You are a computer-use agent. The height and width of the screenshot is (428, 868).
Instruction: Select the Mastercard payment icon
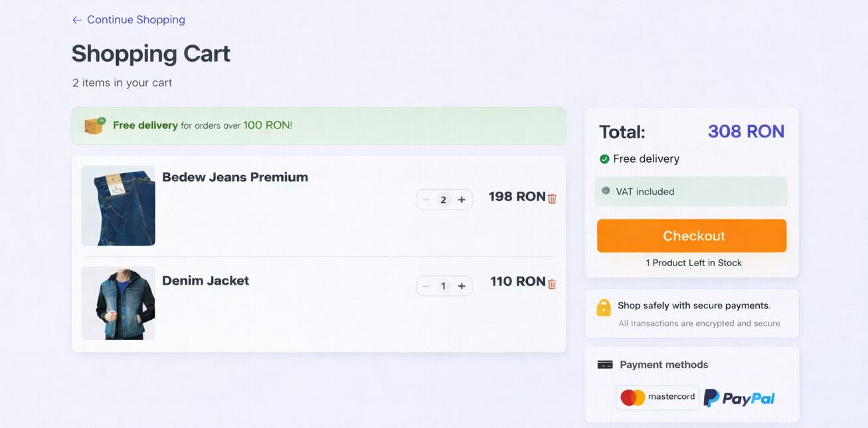click(656, 397)
